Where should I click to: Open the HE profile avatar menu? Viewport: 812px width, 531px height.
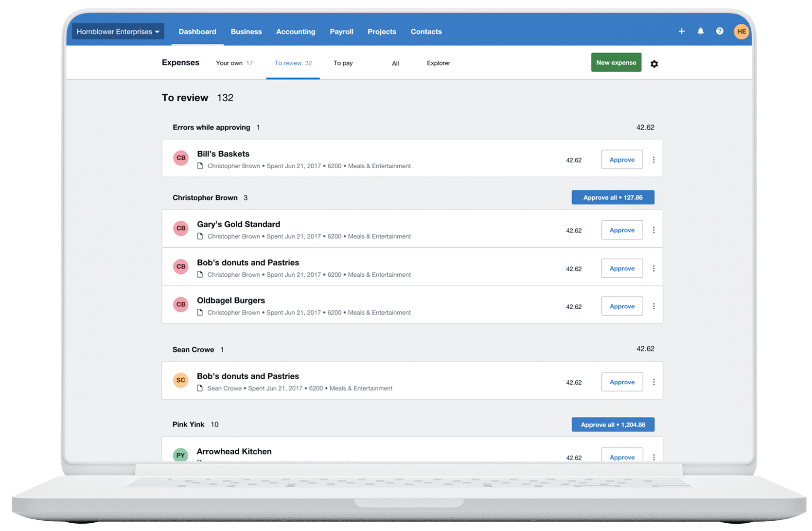(x=741, y=31)
